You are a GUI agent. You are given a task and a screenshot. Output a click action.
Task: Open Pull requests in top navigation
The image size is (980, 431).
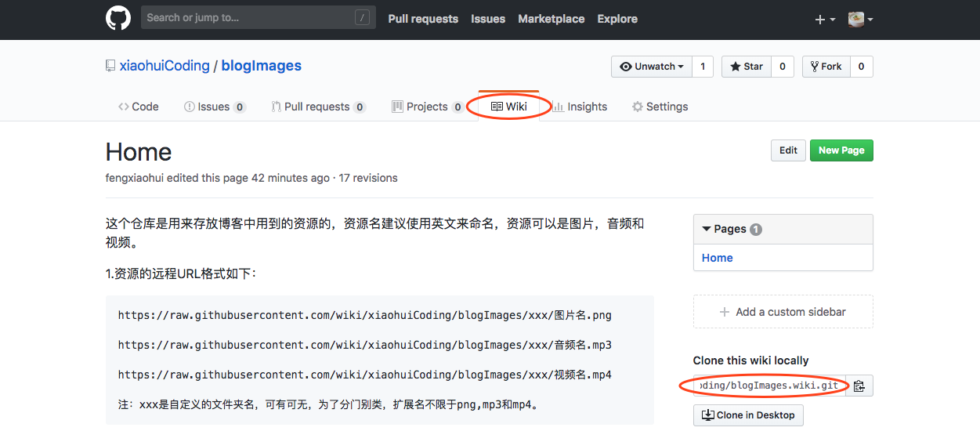(x=423, y=19)
